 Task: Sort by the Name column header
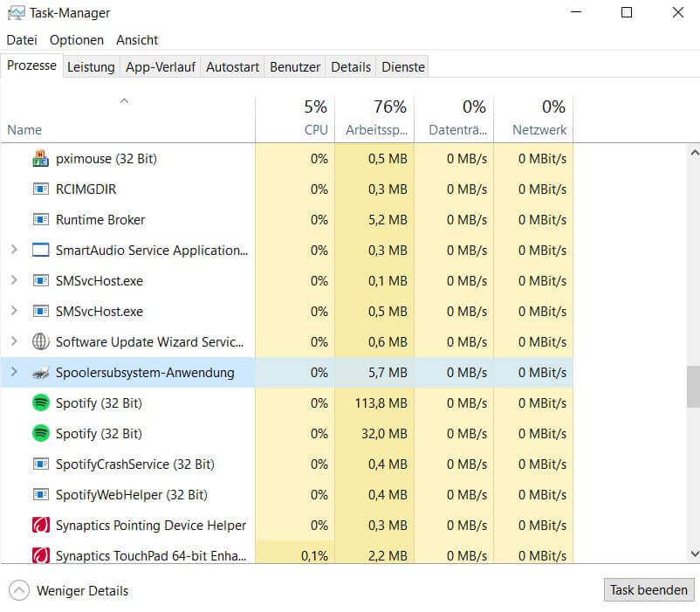click(127, 119)
